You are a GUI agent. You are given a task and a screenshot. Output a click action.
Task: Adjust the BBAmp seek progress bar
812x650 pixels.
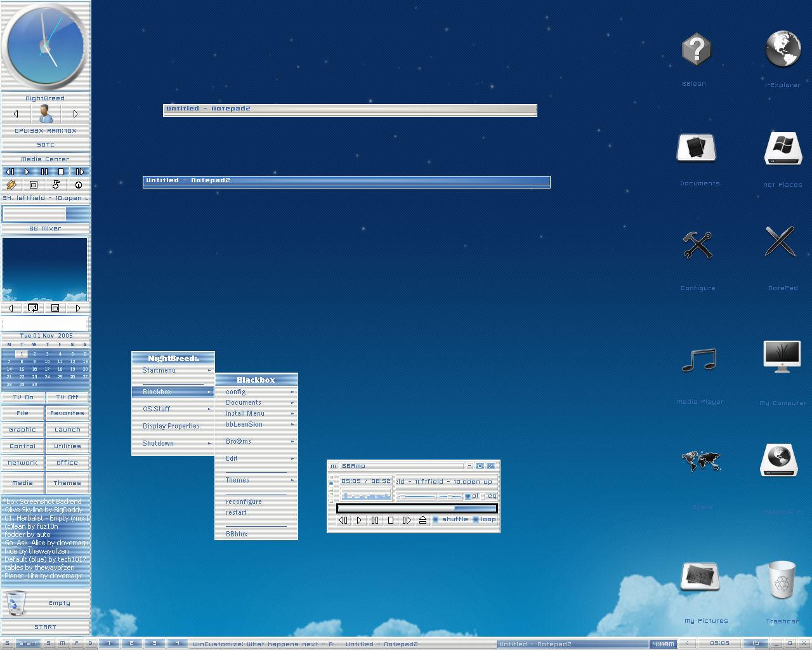[417, 508]
